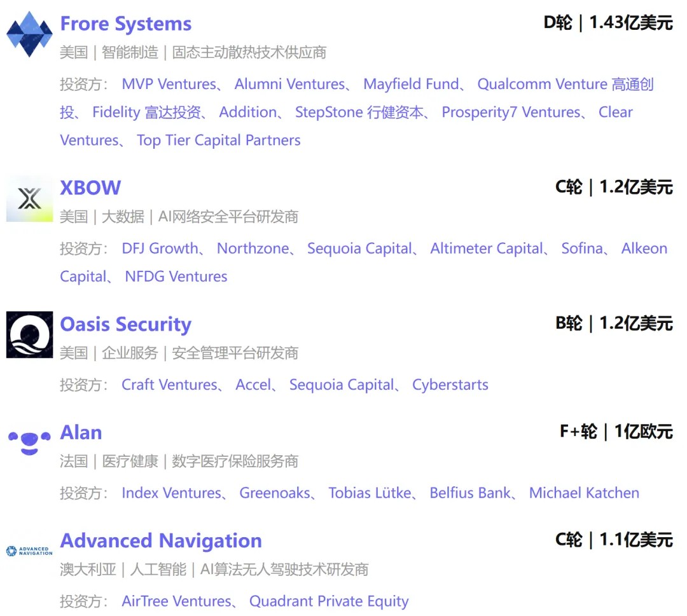Open the Oasis Security title link
Image resolution: width=687 pixels, height=616 pixels.
125,324
